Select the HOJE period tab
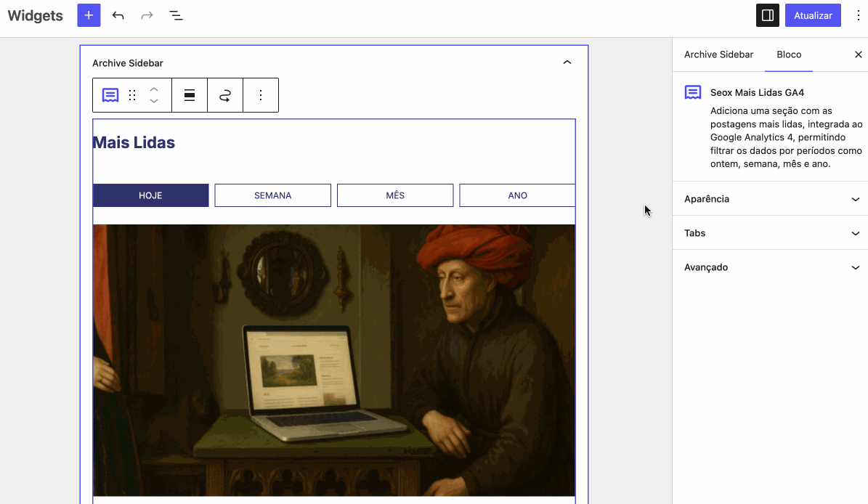The width and height of the screenshot is (868, 504). click(150, 195)
